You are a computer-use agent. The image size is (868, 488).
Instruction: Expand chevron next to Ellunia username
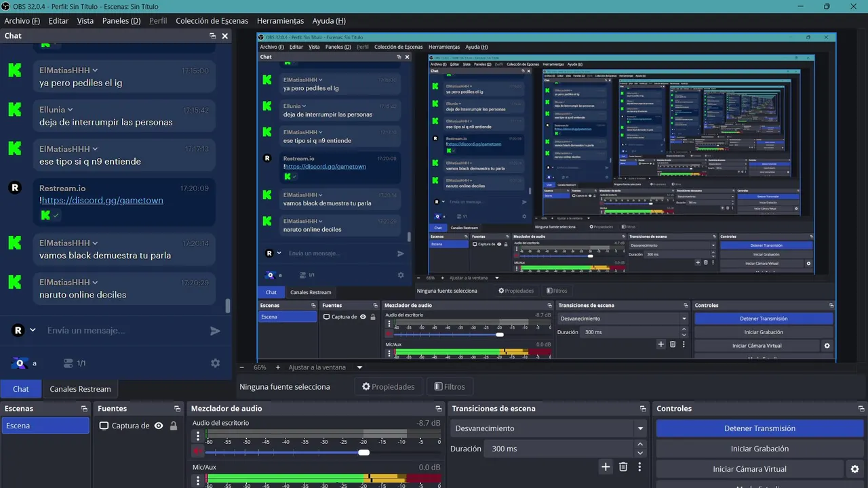coord(70,110)
